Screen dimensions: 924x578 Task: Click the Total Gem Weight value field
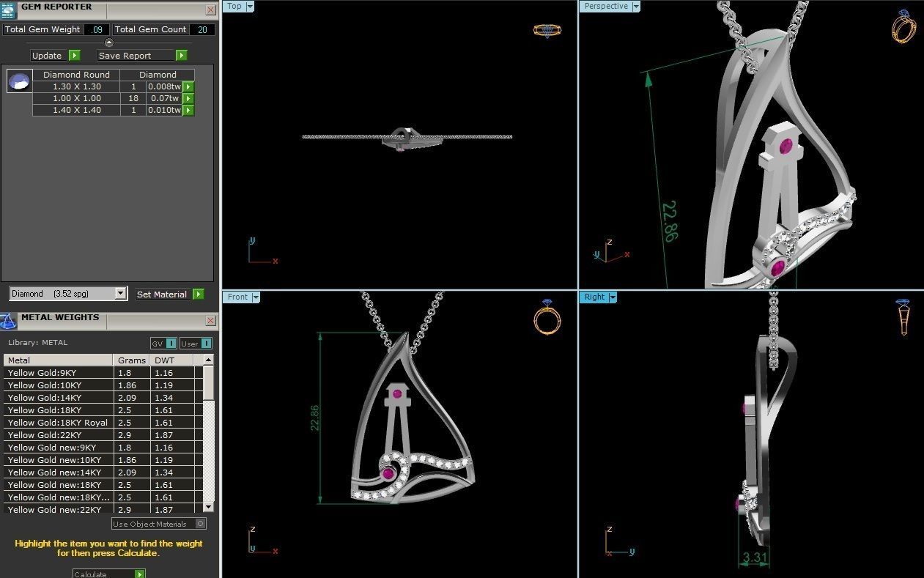(97, 29)
